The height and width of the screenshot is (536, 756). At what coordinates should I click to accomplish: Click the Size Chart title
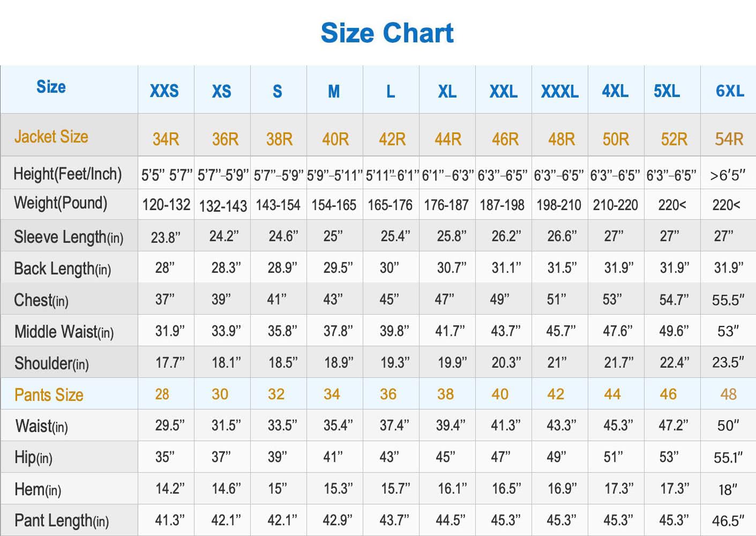[387, 33]
